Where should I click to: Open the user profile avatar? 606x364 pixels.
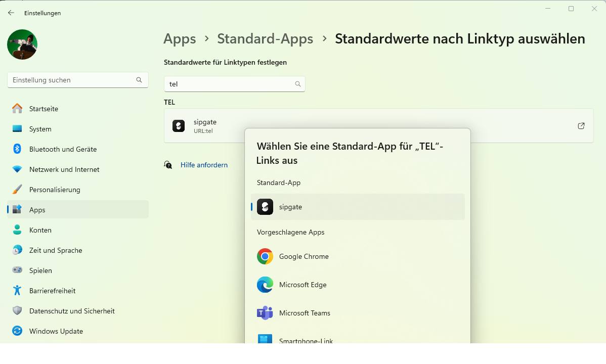(22, 44)
